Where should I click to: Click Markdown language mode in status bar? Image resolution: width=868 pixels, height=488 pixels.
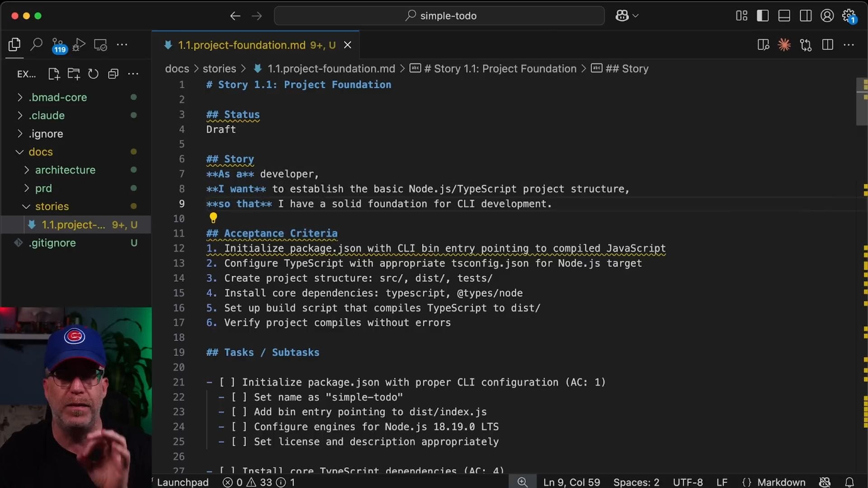[781, 482]
